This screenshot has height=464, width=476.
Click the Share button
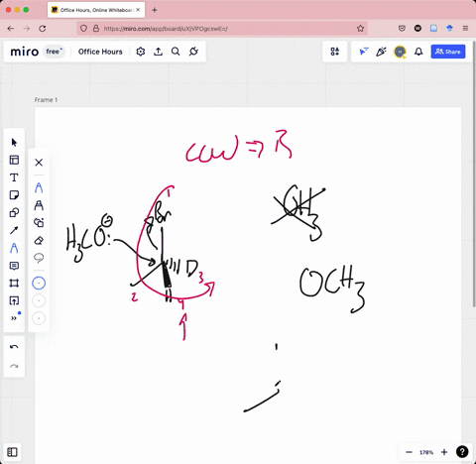[x=448, y=52]
